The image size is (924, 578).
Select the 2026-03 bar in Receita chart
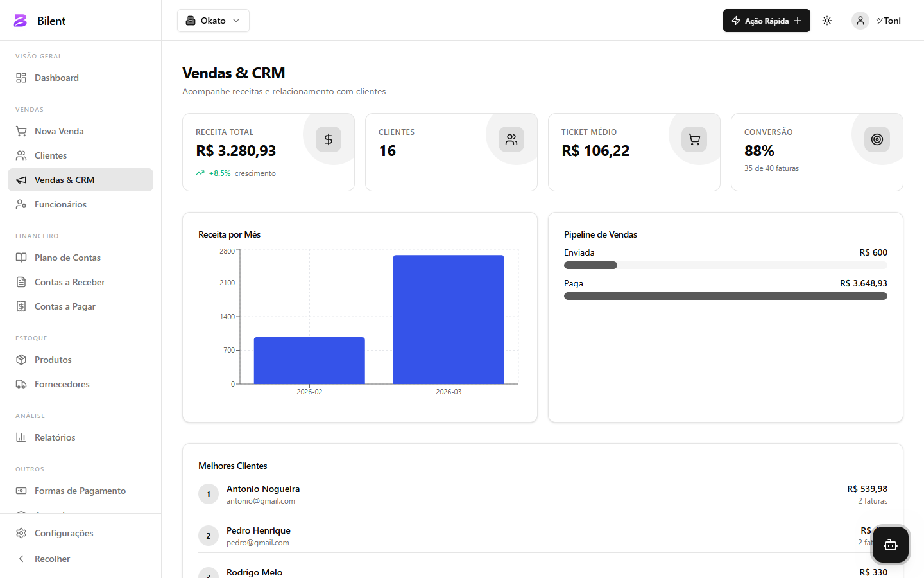449,318
